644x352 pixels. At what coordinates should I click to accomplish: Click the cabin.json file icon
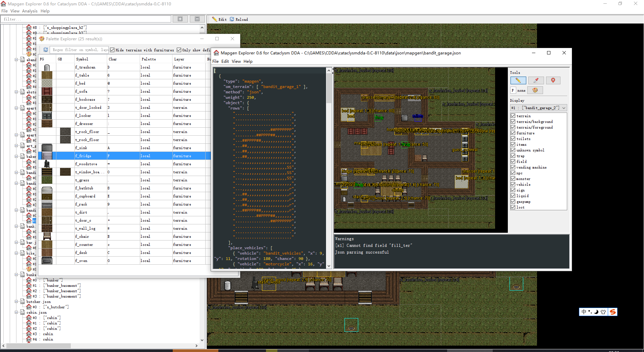click(22, 312)
